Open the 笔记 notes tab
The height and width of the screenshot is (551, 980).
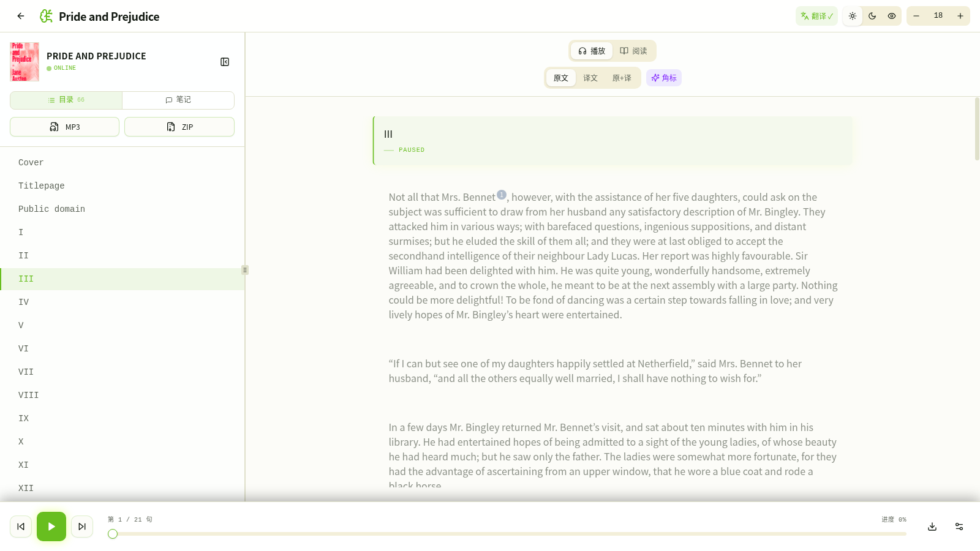point(178,100)
